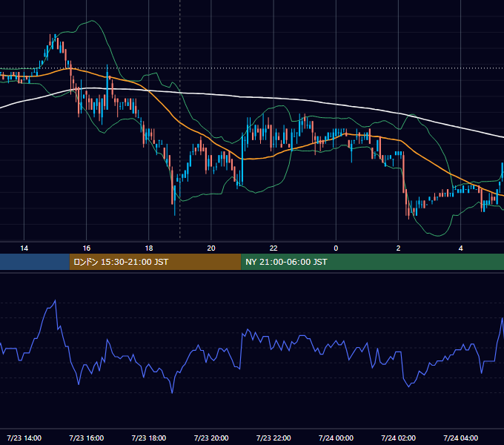Click the oscillator's highest peak near 15:00
This screenshot has width=504, height=445.
click(x=56, y=300)
